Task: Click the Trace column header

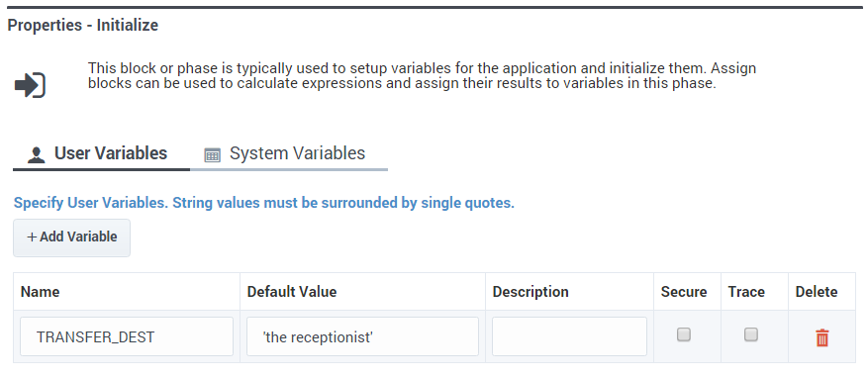Action: point(746,292)
